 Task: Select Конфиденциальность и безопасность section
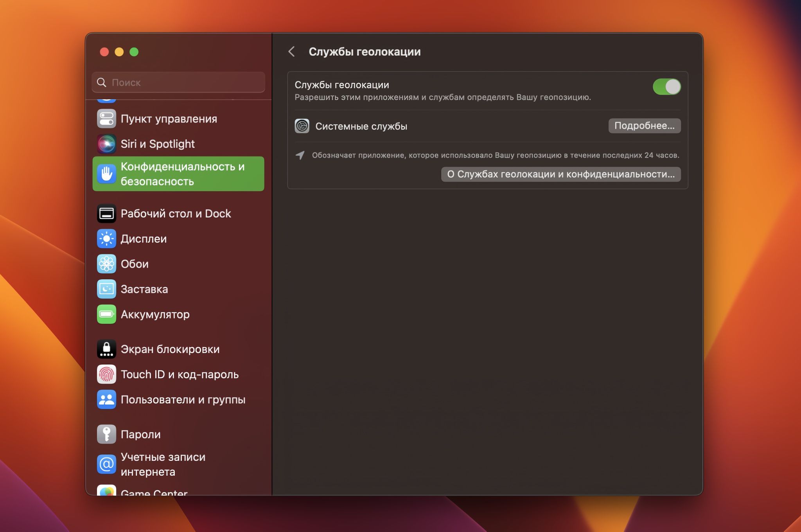178,174
